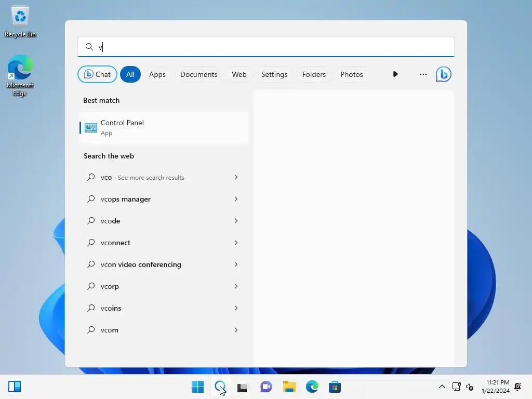Open the Microsoft Edge desktop shortcut

click(20, 75)
